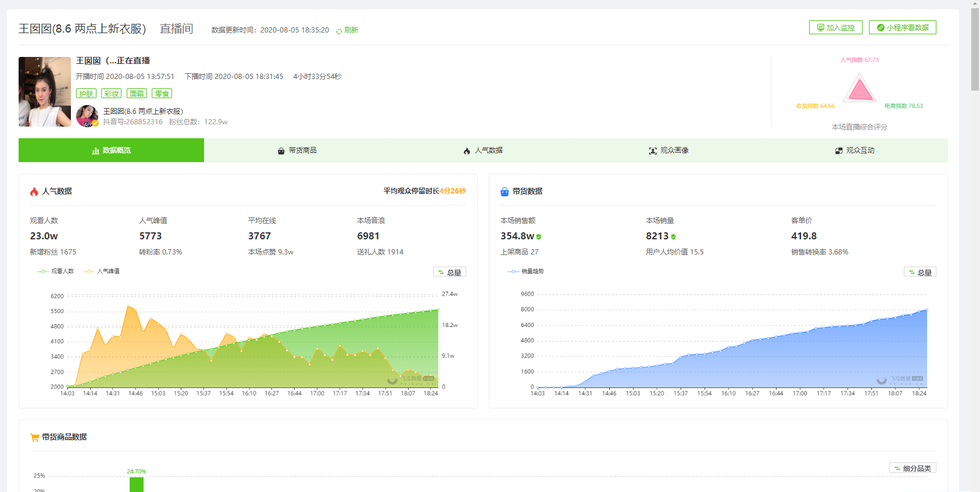Click the 细分品类 switch button
Screen dimensions: 980x492
[913, 468]
